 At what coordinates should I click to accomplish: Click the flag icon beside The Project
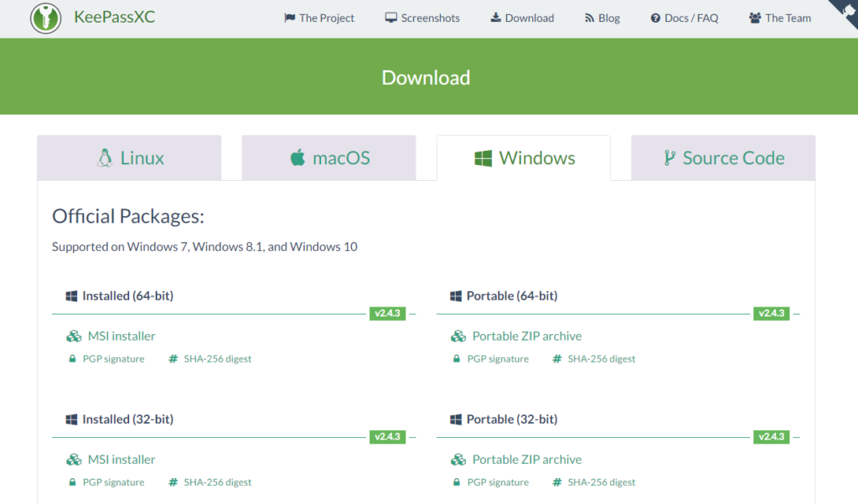point(289,18)
